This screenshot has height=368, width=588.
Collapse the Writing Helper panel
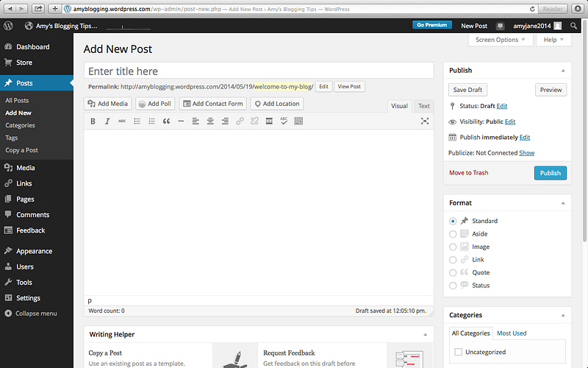[x=426, y=335]
